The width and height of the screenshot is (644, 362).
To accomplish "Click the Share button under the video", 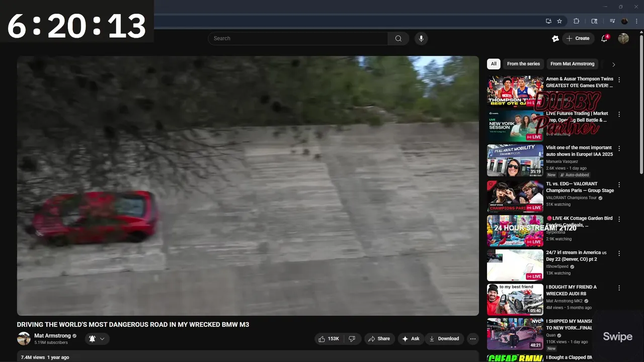I will coord(379,339).
